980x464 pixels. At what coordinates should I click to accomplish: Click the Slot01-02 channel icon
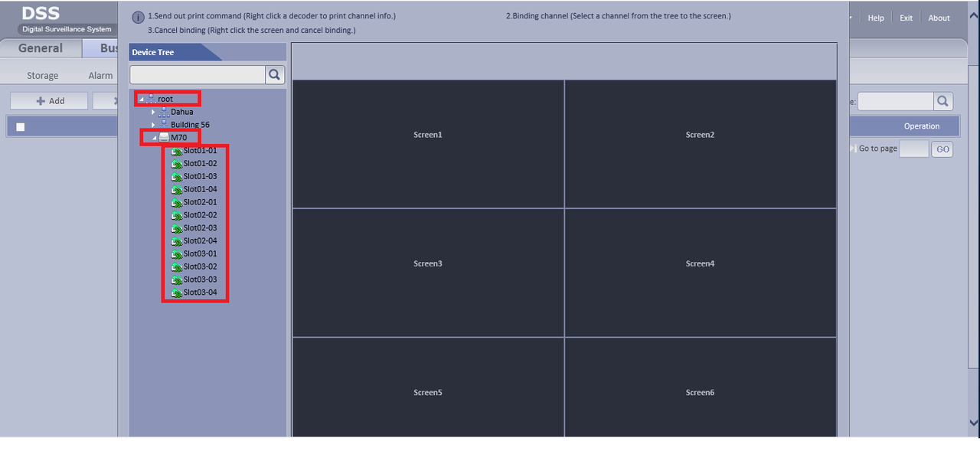click(177, 164)
